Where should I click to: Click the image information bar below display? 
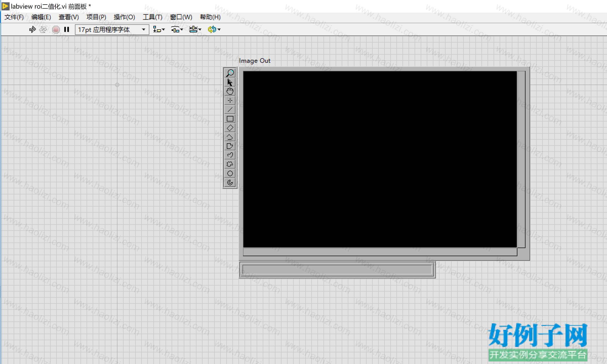[x=337, y=270]
